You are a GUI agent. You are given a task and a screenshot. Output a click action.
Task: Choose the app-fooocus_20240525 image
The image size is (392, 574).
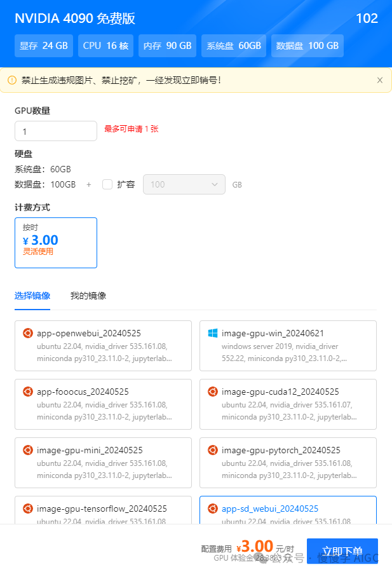103,404
